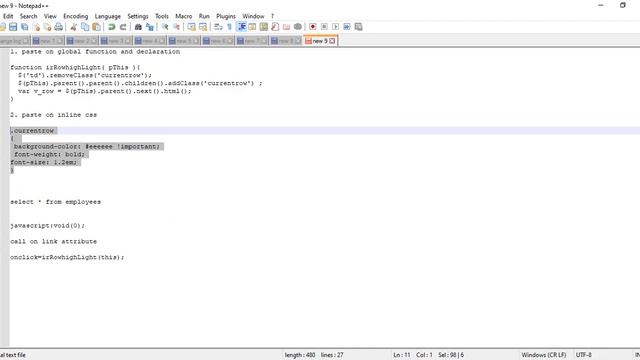
Task: Toggle Show All Characters pilcrow icon
Action: (229, 27)
